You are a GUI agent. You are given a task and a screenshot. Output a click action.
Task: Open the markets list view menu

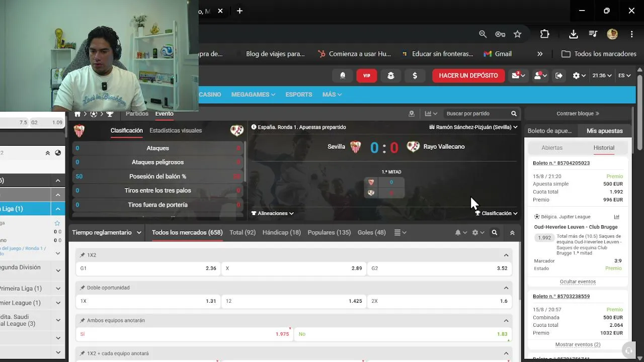pyautogui.click(x=400, y=233)
